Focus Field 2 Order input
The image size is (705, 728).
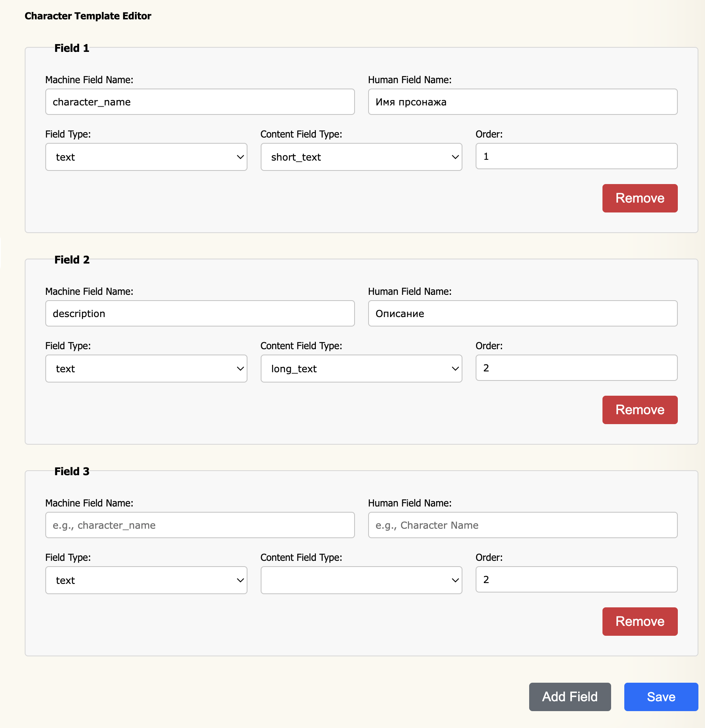[577, 368]
